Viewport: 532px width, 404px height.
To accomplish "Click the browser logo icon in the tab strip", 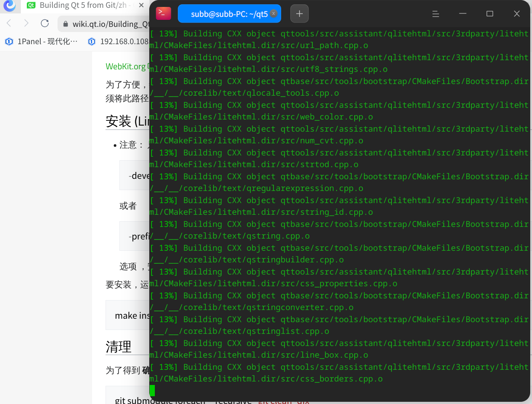I will [x=9, y=5].
